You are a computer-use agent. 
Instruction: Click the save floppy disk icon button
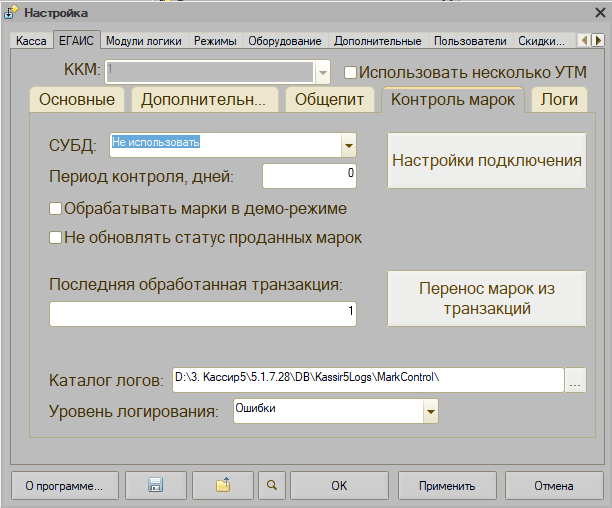coord(154,485)
